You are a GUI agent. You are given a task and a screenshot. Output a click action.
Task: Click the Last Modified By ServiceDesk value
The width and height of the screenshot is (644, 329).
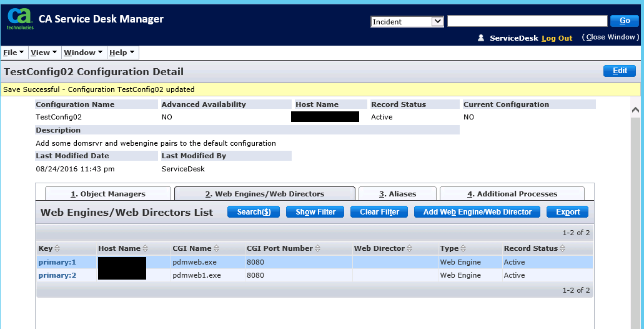(183, 169)
